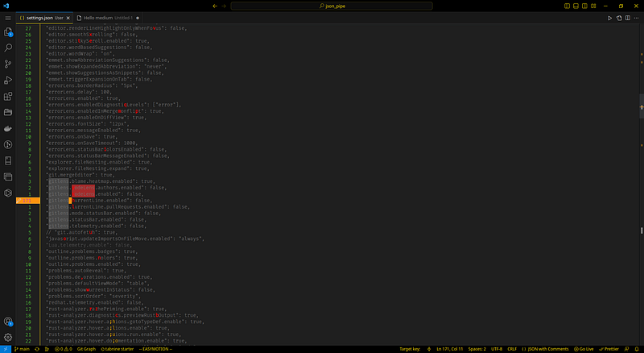
Task: Split the editor right
Action: (628, 18)
